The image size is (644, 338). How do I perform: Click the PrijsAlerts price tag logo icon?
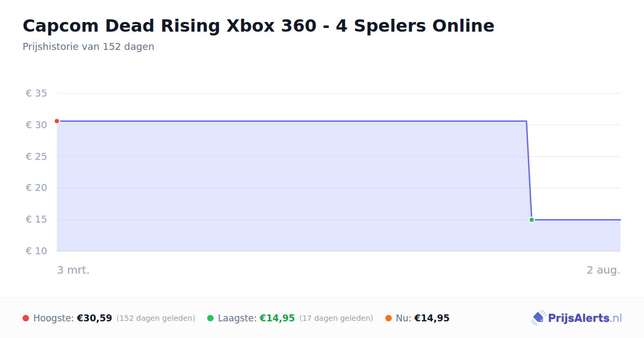[x=538, y=318]
